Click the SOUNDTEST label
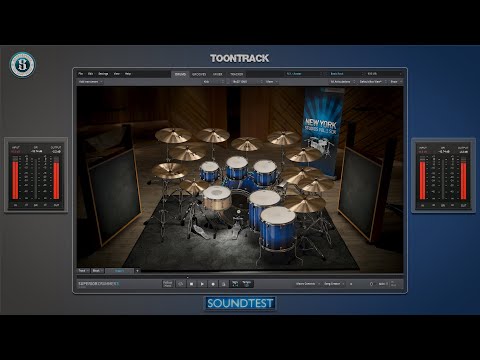 click(240, 303)
